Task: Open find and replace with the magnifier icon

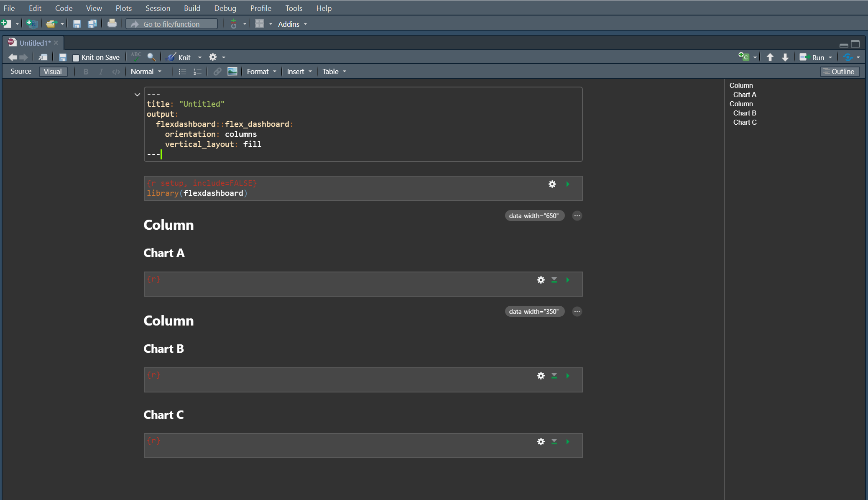Action: [151, 57]
